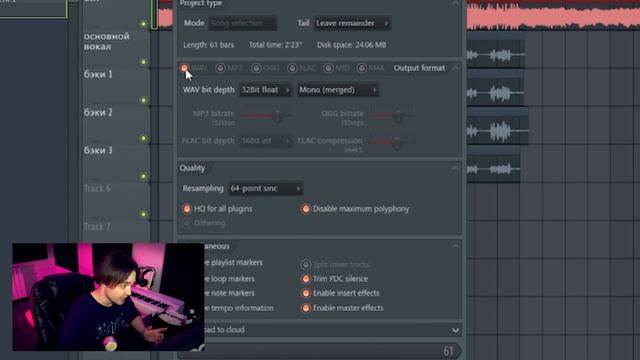Viewport: 640px width, 360px height.
Task: Select the OGG output format radio button
Action: [x=256, y=68]
